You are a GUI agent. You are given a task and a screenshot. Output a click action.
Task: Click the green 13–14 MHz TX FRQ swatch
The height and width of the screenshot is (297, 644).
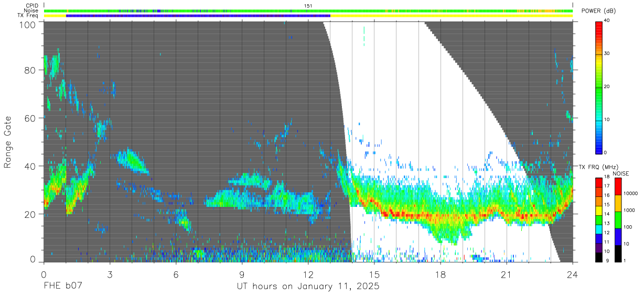tap(599, 221)
